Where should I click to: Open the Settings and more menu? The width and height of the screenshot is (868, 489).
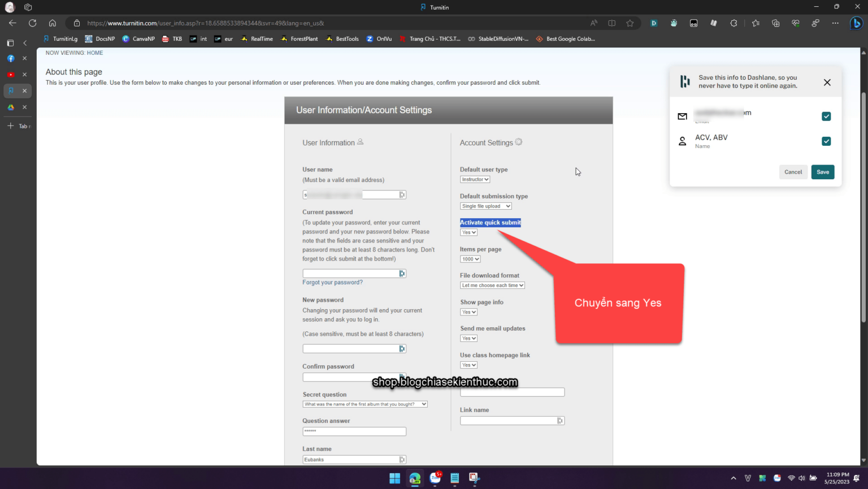click(x=835, y=23)
